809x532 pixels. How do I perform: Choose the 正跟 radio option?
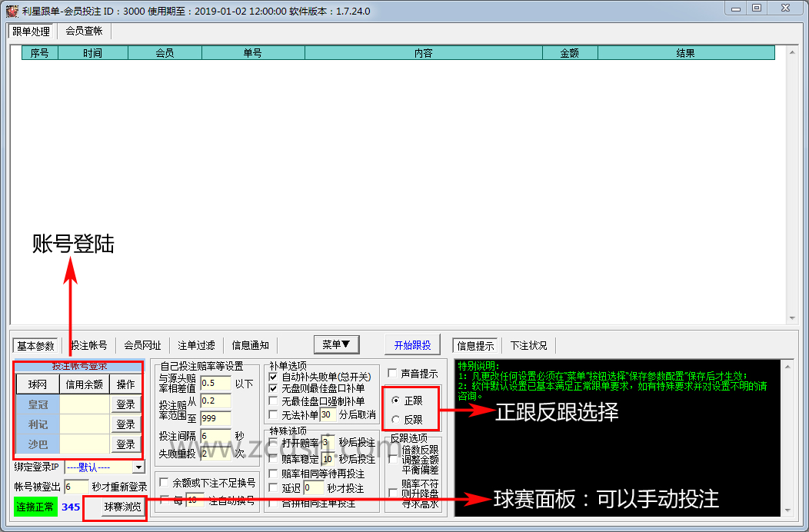[x=396, y=401]
